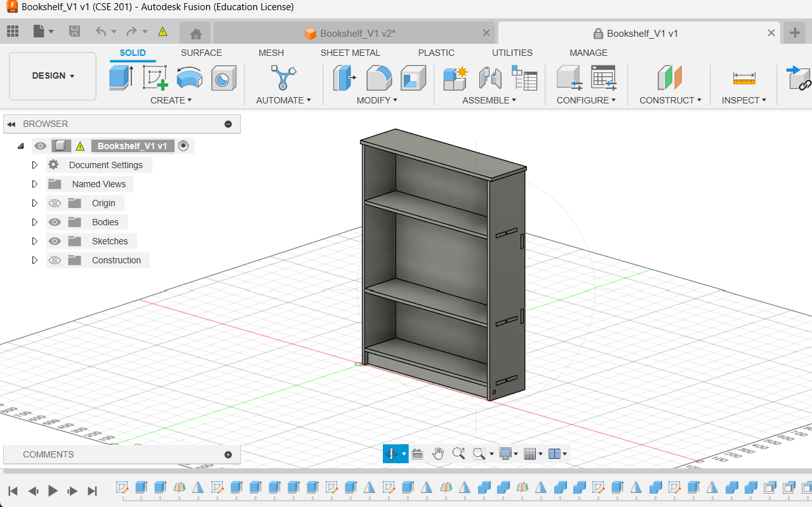Screen dimensions: 812x507
Task: Open the File menu dropdown icon
Action: pyautogui.click(x=43, y=31)
